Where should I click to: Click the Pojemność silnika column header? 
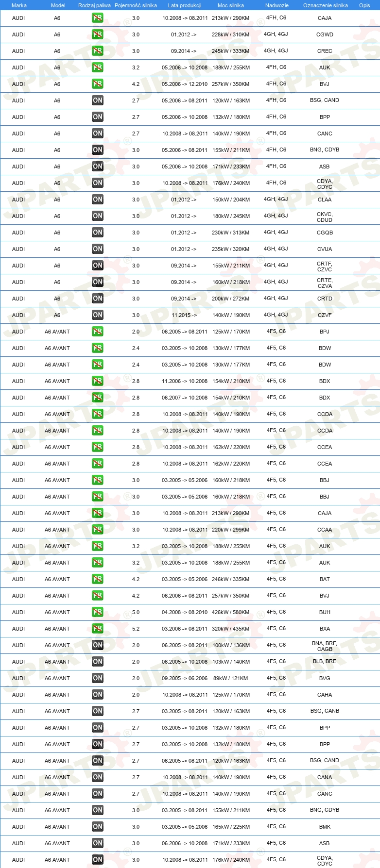(136, 5)
